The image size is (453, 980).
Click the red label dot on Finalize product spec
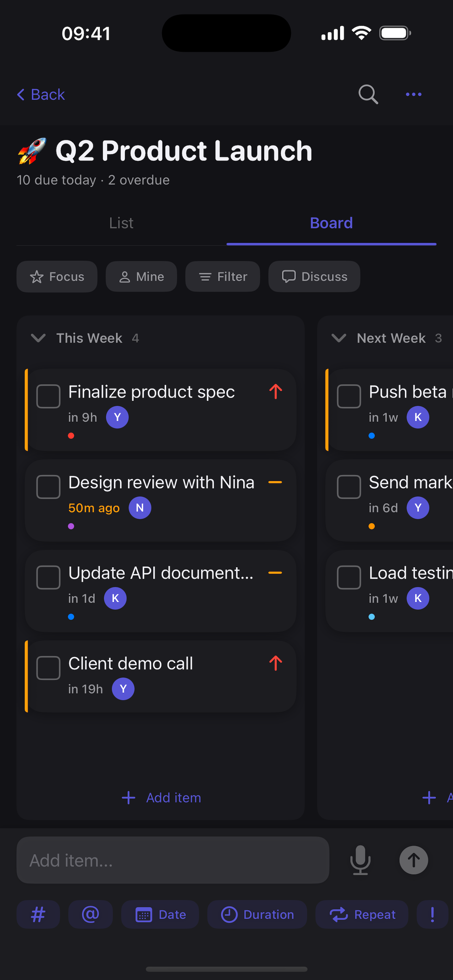[x=71, y=436]
